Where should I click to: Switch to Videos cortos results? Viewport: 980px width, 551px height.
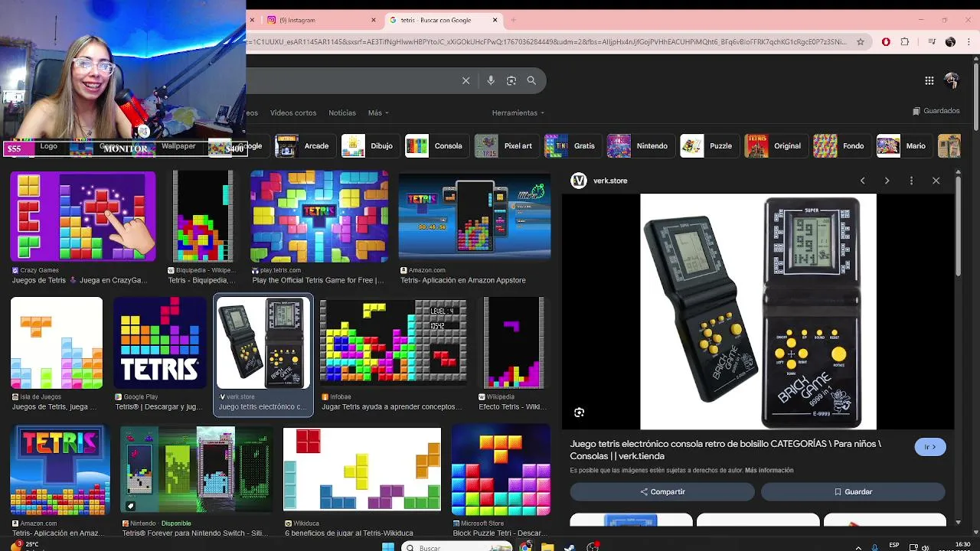click(293, 112)
